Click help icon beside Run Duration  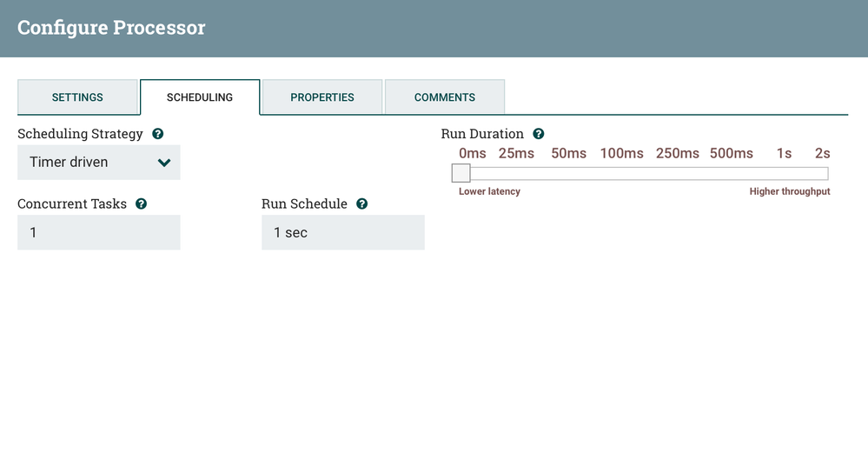539,134
